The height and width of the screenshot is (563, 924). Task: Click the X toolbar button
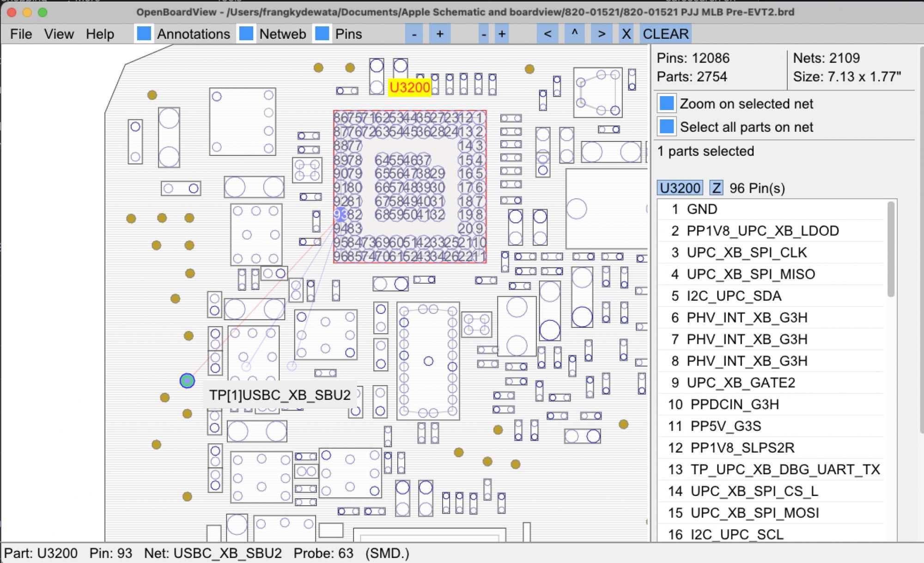(x=626, y=34)
